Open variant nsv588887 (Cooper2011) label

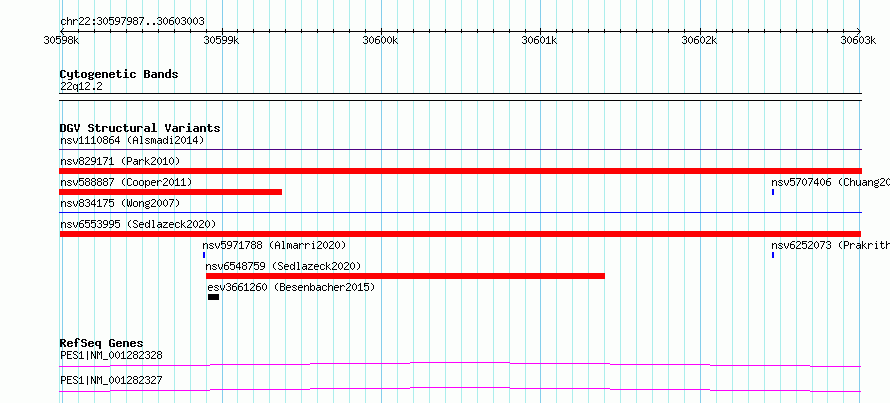point(126,183)
